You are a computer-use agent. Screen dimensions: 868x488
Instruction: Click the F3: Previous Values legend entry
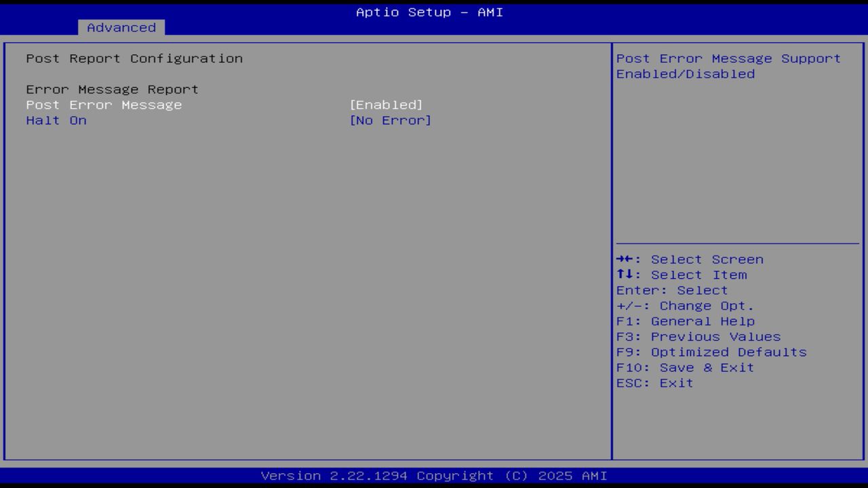click(698, 336)
